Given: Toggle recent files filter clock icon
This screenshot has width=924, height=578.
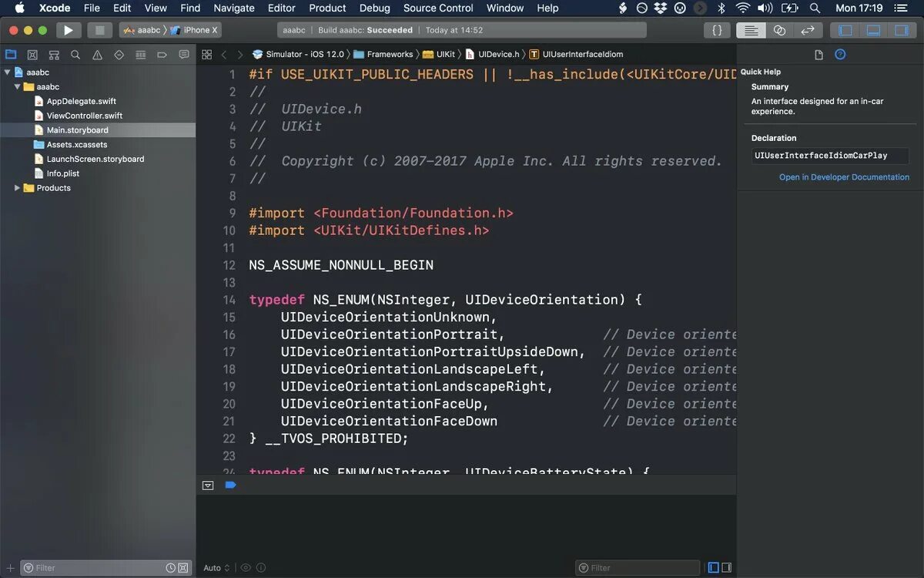Looking at the screenshot, I should coord(170,568).
